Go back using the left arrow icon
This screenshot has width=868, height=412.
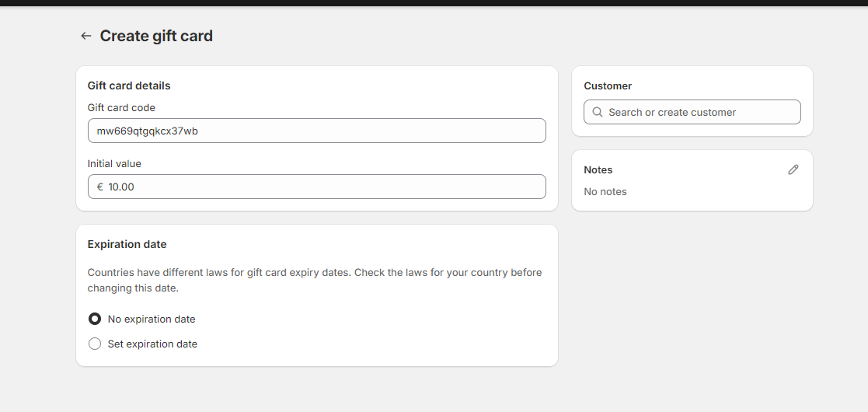pyautogui.click(x=85, y=36)
